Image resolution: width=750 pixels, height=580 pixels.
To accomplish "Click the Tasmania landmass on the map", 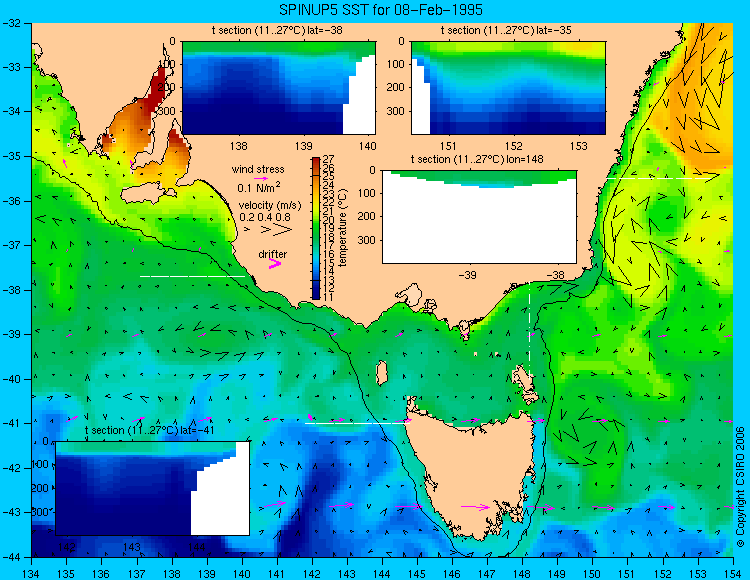I will pos(471,473).
